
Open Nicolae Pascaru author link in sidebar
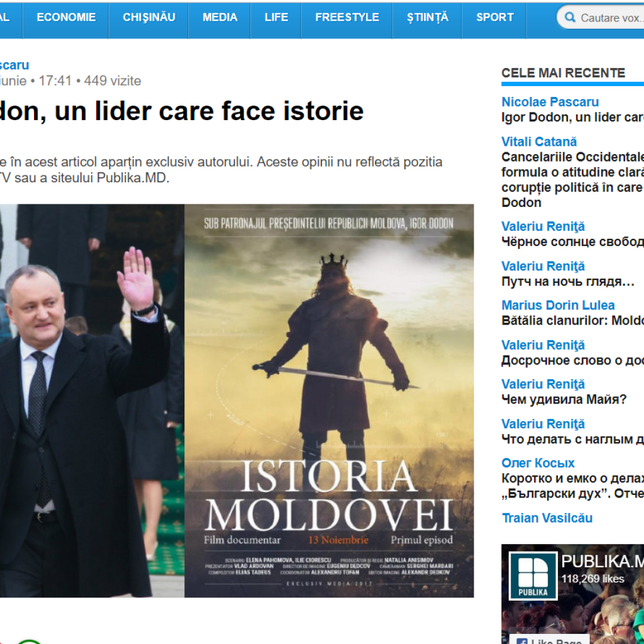[550, 102]
